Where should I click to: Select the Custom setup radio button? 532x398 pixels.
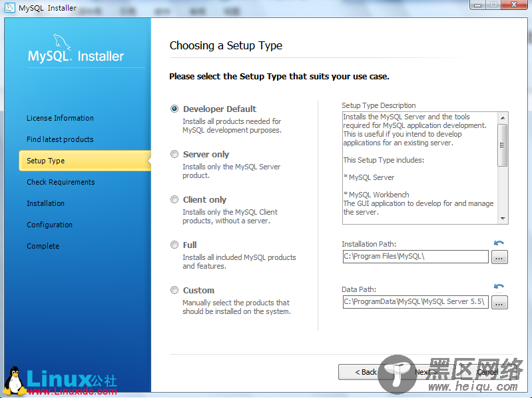(x=174, y=290)
